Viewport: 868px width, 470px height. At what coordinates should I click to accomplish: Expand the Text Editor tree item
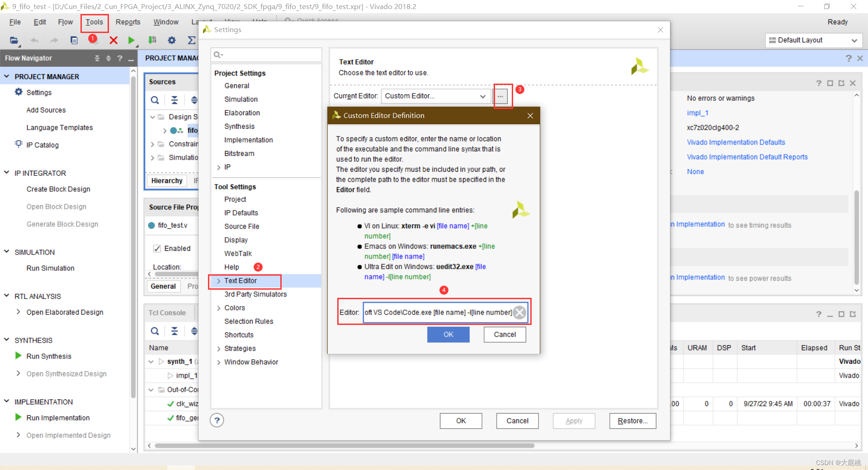[x=219, y=281]
